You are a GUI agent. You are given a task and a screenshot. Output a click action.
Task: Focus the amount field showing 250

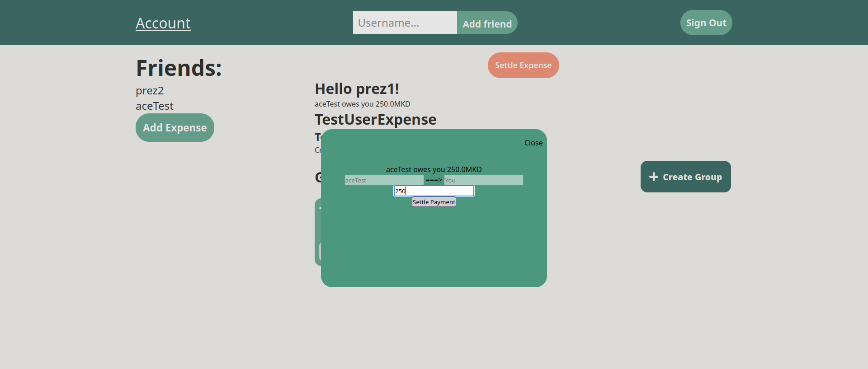434,191
